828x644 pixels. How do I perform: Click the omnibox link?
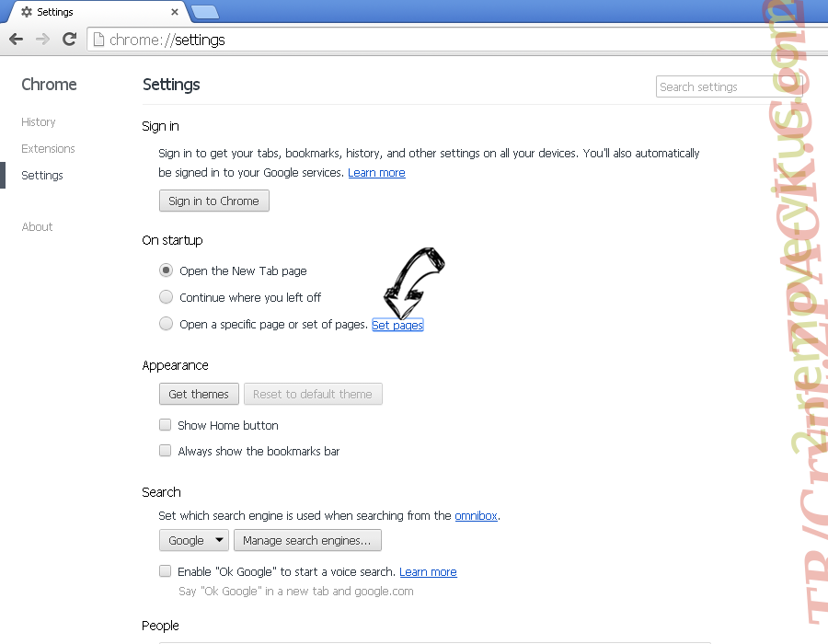click(476, 515)
